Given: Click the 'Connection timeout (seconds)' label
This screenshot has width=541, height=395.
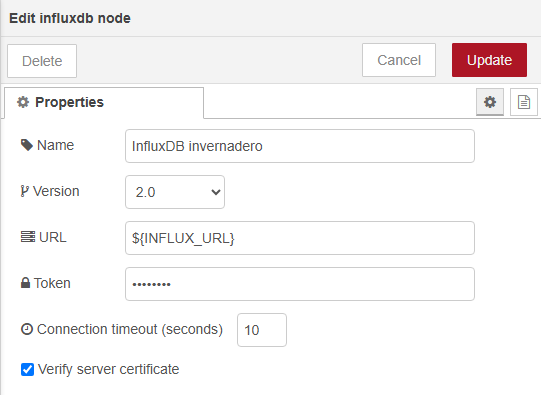Looking at the screenshot, I should (x=130, y=329).
